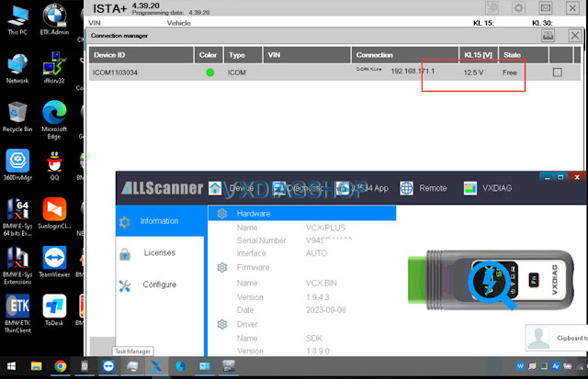Select Licenses in the ALLScanner sidebar
588x379 pixels.
[160, 253]
